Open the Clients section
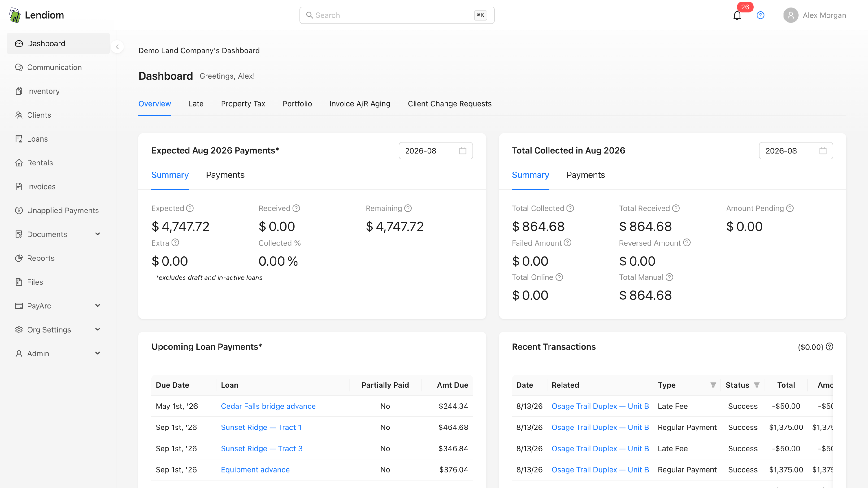 click(x=58, y=115)
